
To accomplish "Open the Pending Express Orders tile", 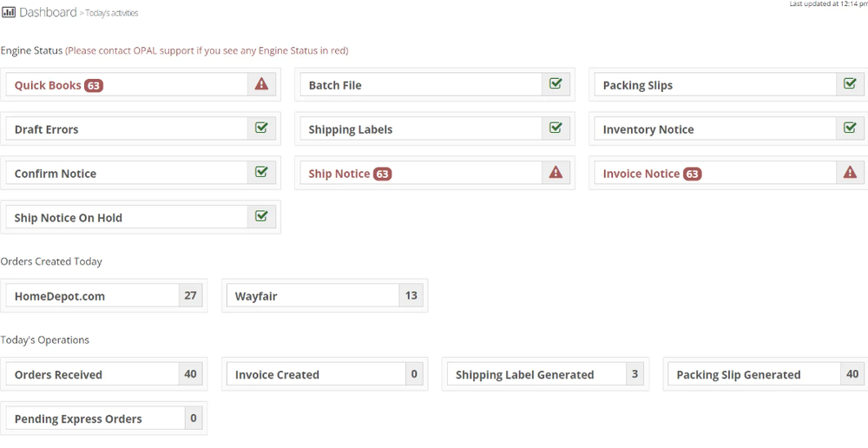I will tap(104, 418).
